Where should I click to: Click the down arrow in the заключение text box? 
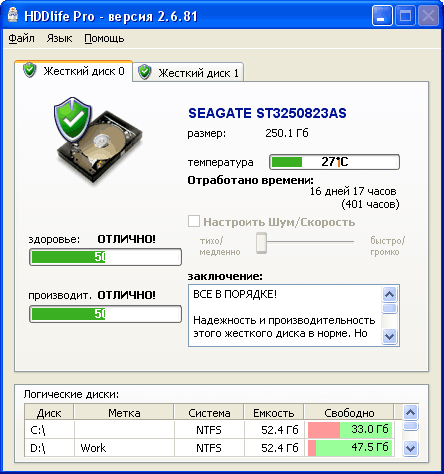389,336
